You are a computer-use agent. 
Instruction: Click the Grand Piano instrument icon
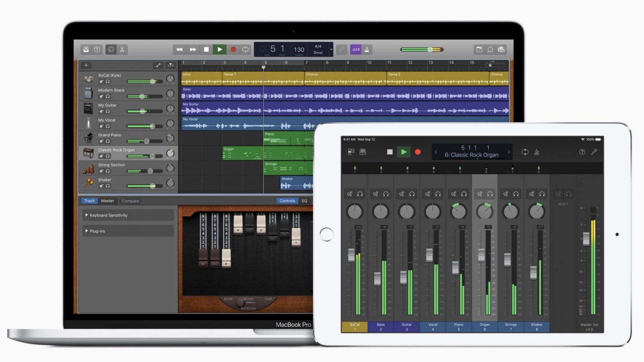pyautogui.click(x=88, y=138)
